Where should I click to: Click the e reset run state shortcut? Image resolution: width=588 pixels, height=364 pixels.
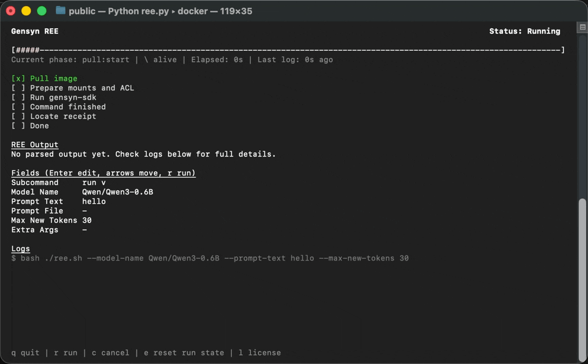(184, 352)
